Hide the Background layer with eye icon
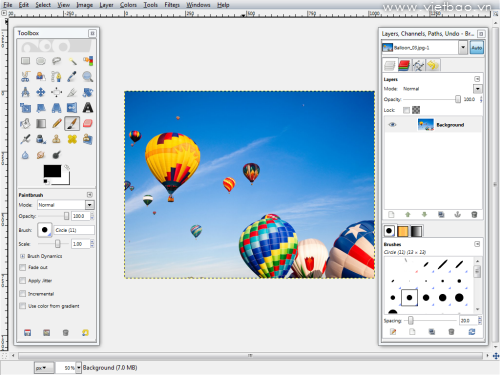Screen dimensions: 500x375 pos(392,125)
